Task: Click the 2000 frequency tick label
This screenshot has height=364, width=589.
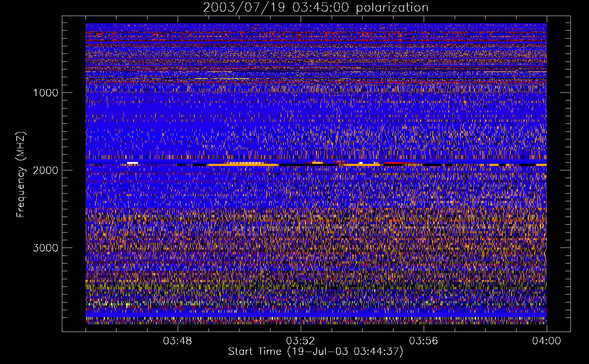Action: pyautogui.click(x=46, y=170)
